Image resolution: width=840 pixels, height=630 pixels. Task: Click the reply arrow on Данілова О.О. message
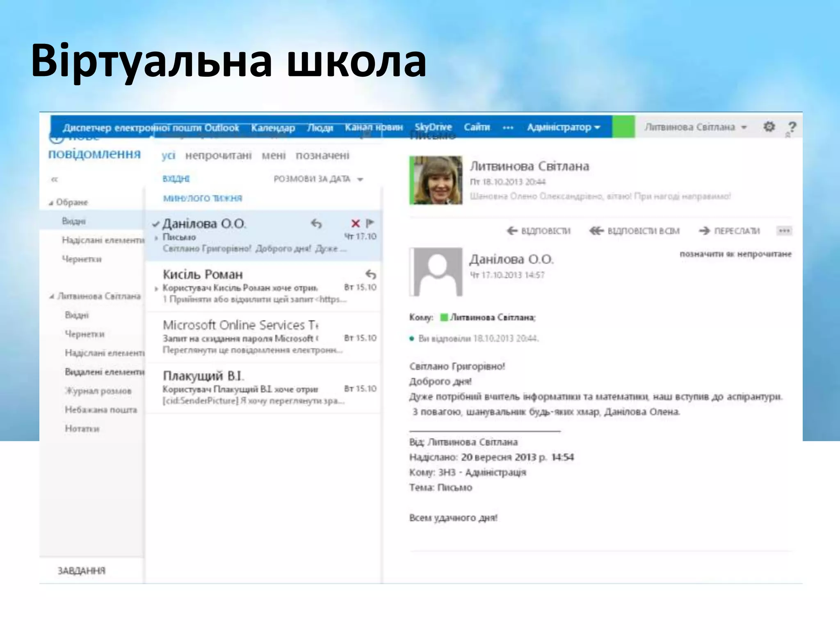316,224
